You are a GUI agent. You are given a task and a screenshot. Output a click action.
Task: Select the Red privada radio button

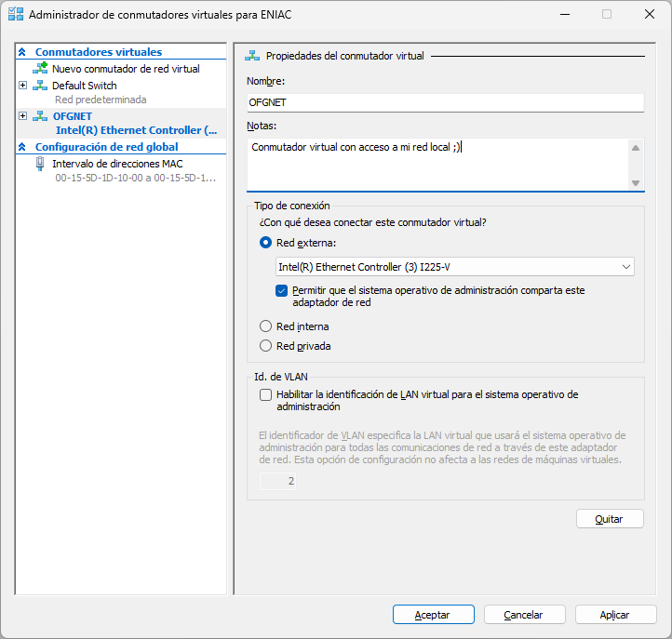point(265,346)
